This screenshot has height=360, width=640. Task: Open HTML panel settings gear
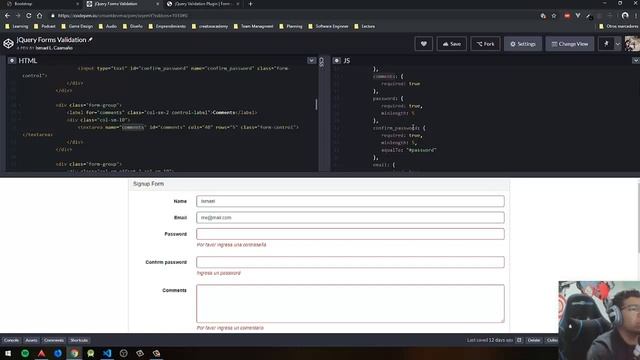pos(12,60)
